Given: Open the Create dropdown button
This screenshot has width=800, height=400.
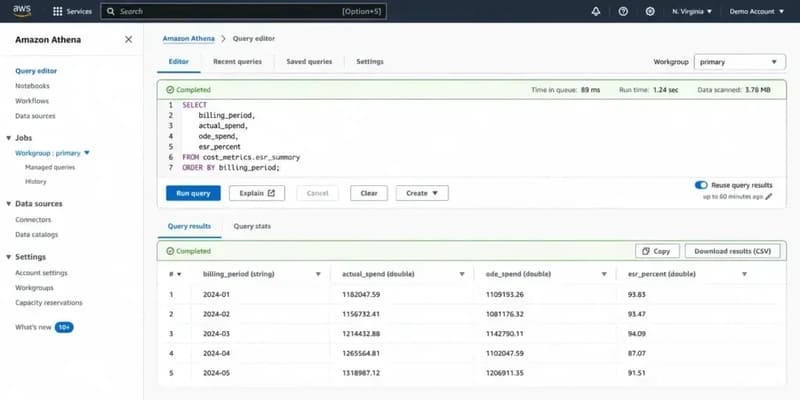Looking at the screenshot, I should point(422,193).
